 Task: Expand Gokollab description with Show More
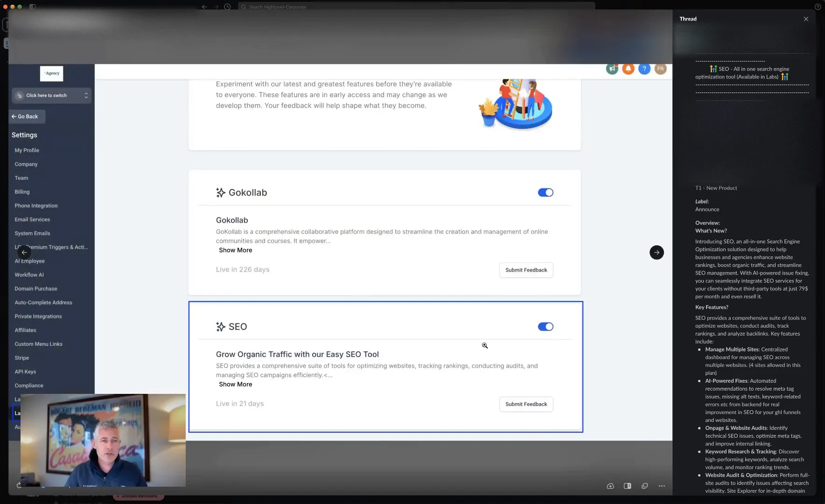(x=236, y=250)
